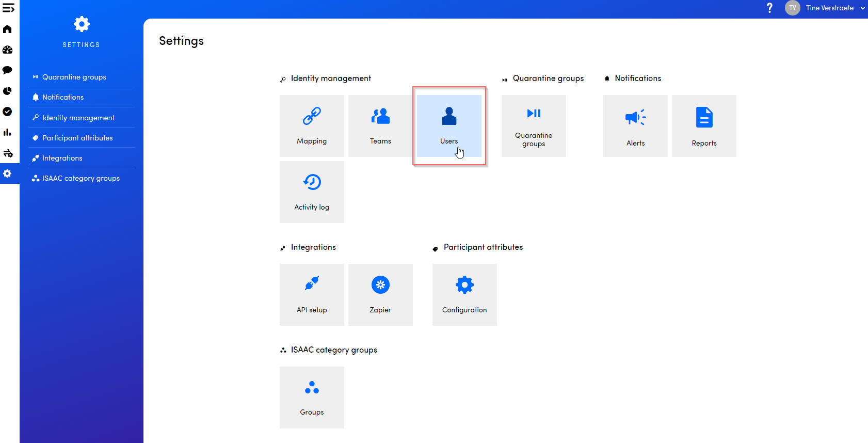
Task: Open the API setup tile
Action: (x=312, y=294)
